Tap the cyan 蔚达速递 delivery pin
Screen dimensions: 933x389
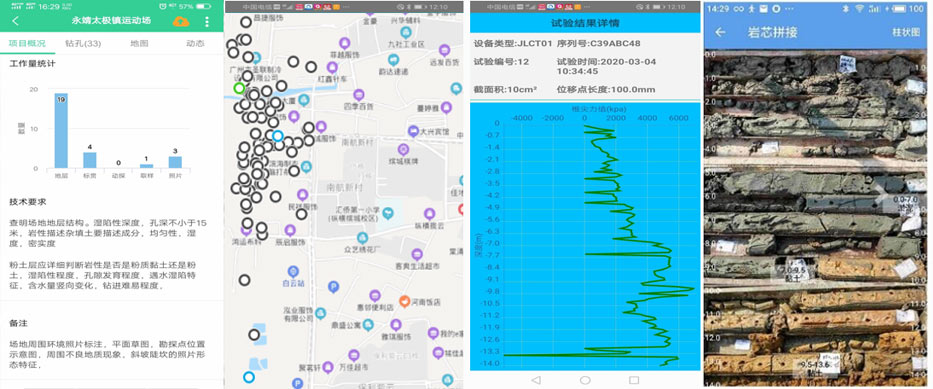tap(393, 59)
